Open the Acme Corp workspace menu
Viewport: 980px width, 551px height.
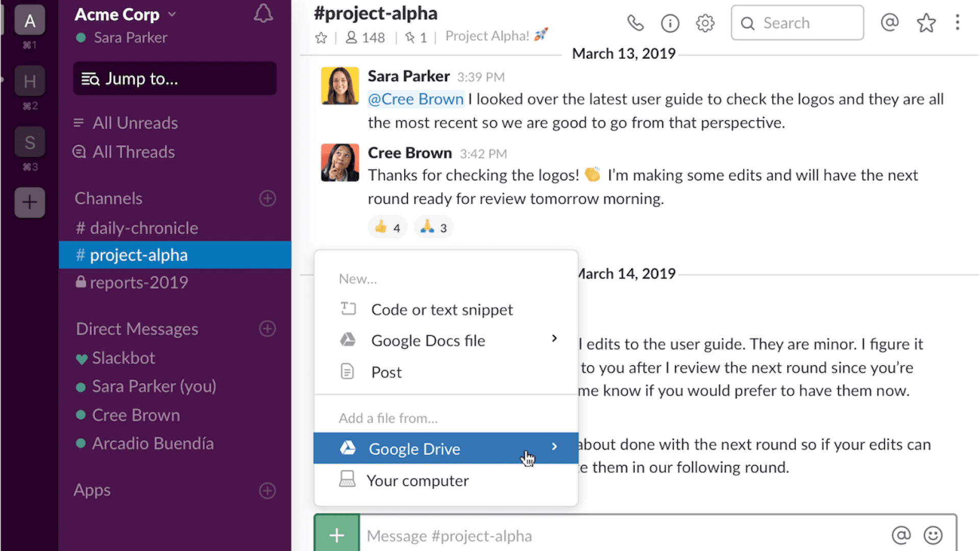click(x=126, y=14)
